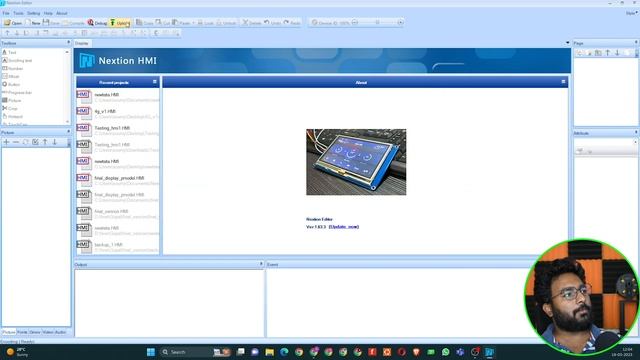The image size is (640, 360).
Task: Switch to the Audio tab at bottom
Action: click(x=60, y=332)
